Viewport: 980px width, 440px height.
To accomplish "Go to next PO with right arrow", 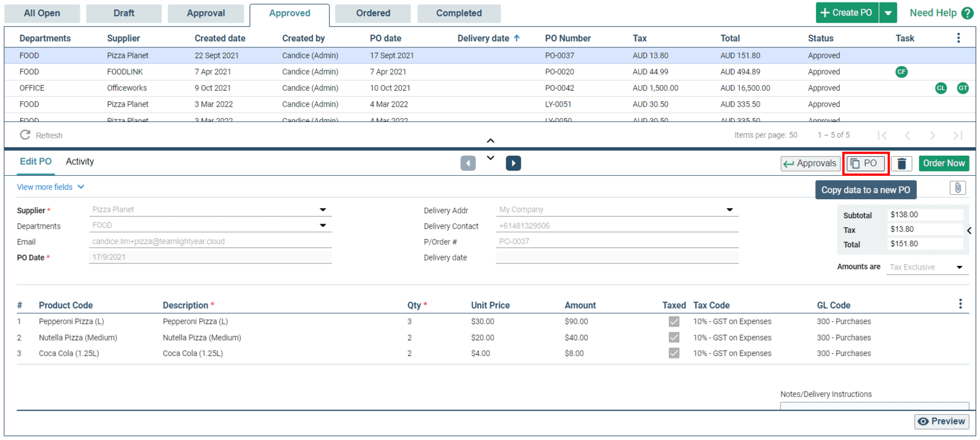I will [513, 164].
